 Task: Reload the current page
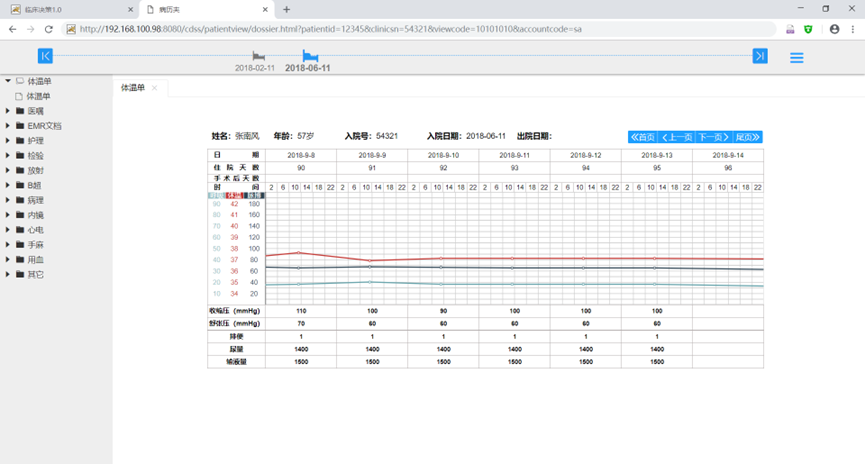[x=49, y=29]
